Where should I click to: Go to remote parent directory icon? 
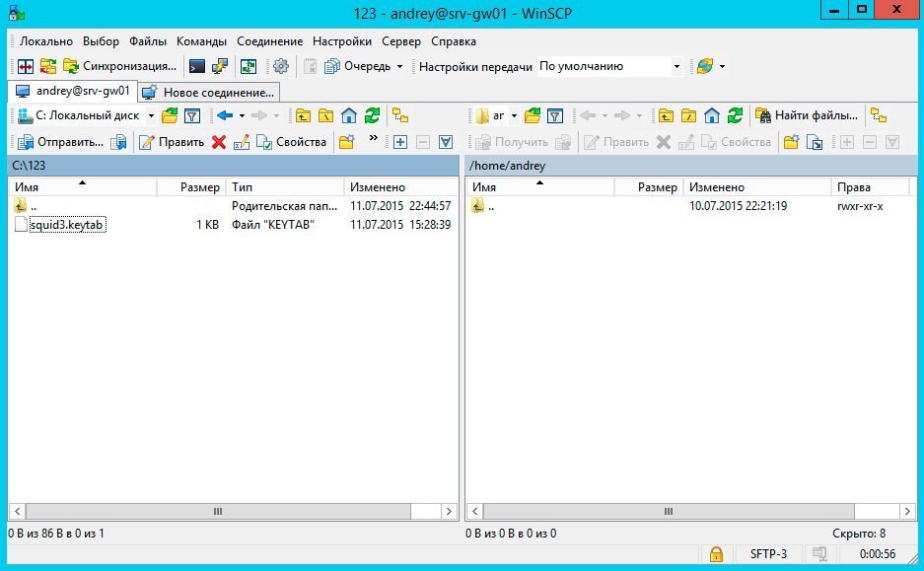(666, 116)
